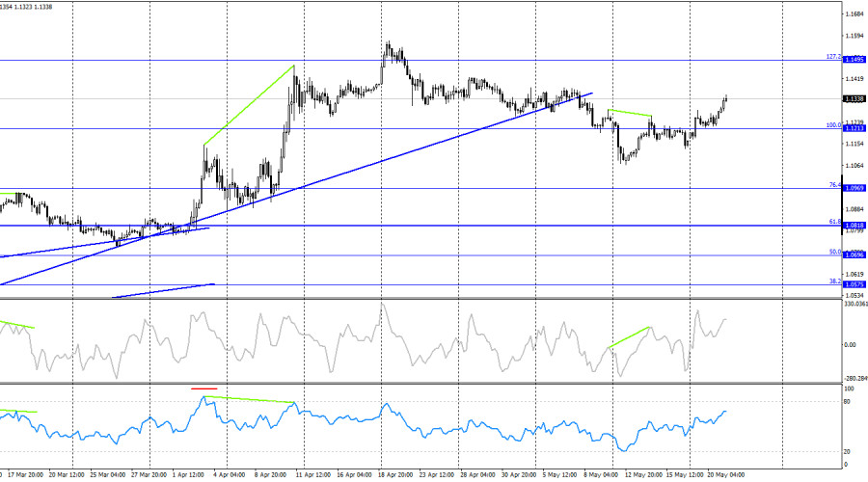This screenshot has width=868, height=482.
Task: Click the 16 Apr 04:00 time label
Action: pos(354,475)
